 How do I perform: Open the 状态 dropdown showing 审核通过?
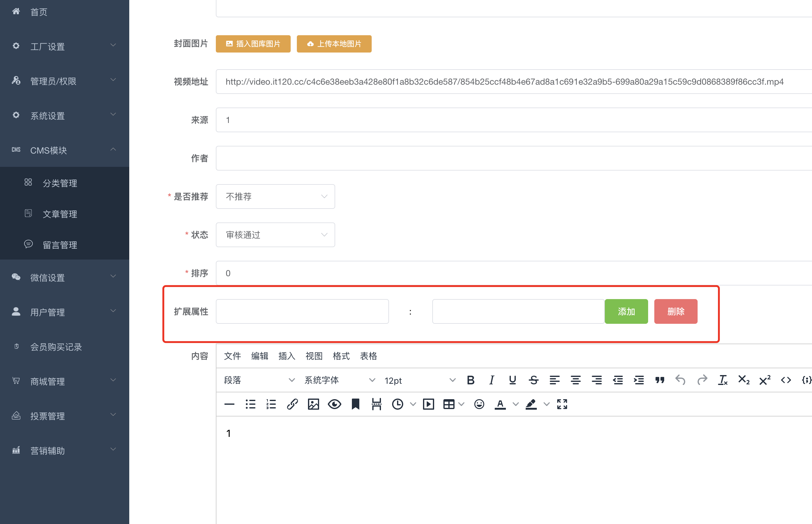(x=275, y=235)
